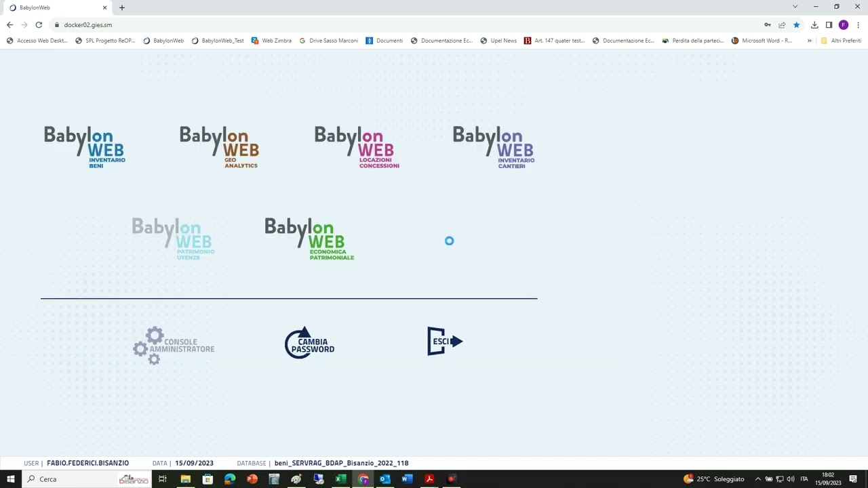Open Web Zimbra bookmark
Image resolution: width=868 pixels, height=488 pixels.
tap(271, 41)
